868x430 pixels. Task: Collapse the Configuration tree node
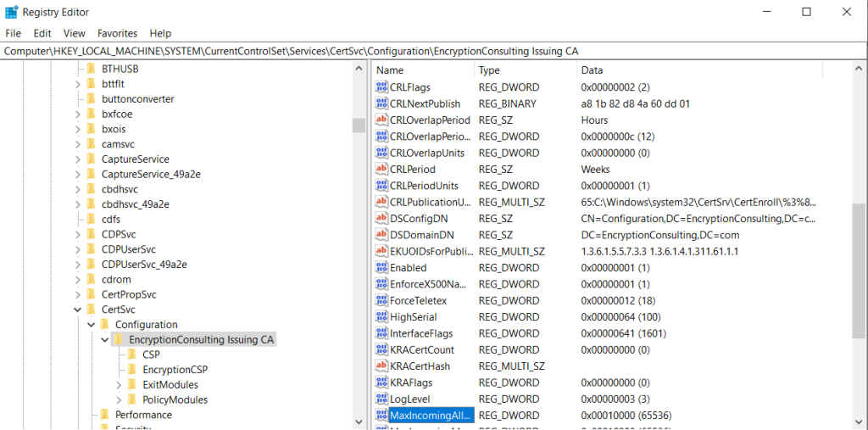pyautogui.click(x=92, y=324)
